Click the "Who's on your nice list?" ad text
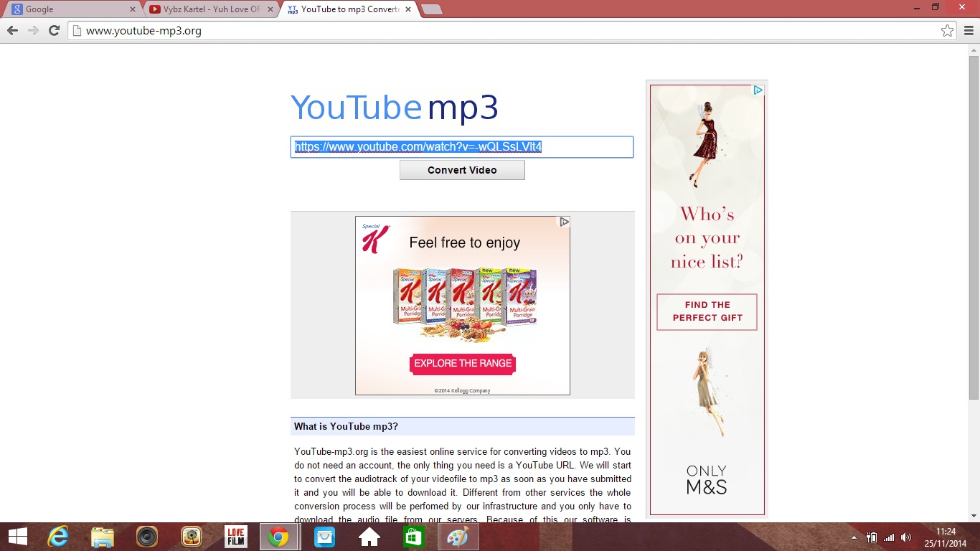 (x=707, y=237)
